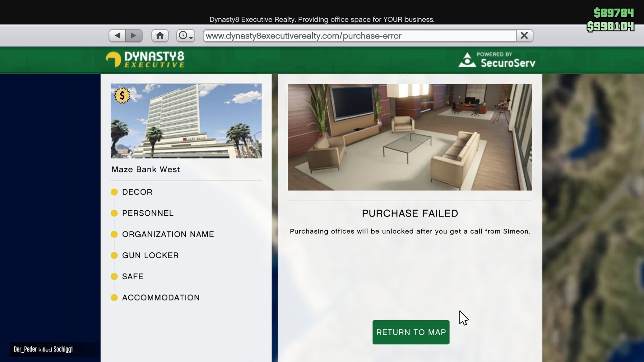Viewport: 644px width, 362px height.
Task: Close the in-game browser with X
Action: [524, 35]
